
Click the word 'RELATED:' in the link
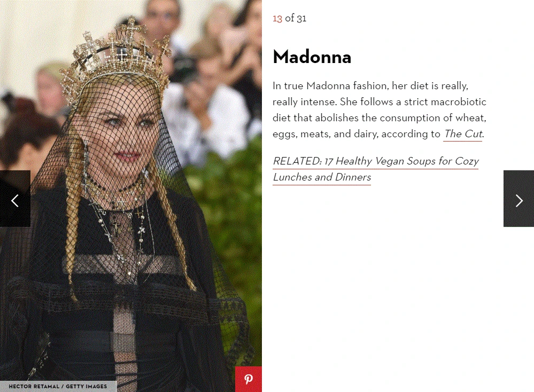[x=297, y=161]
